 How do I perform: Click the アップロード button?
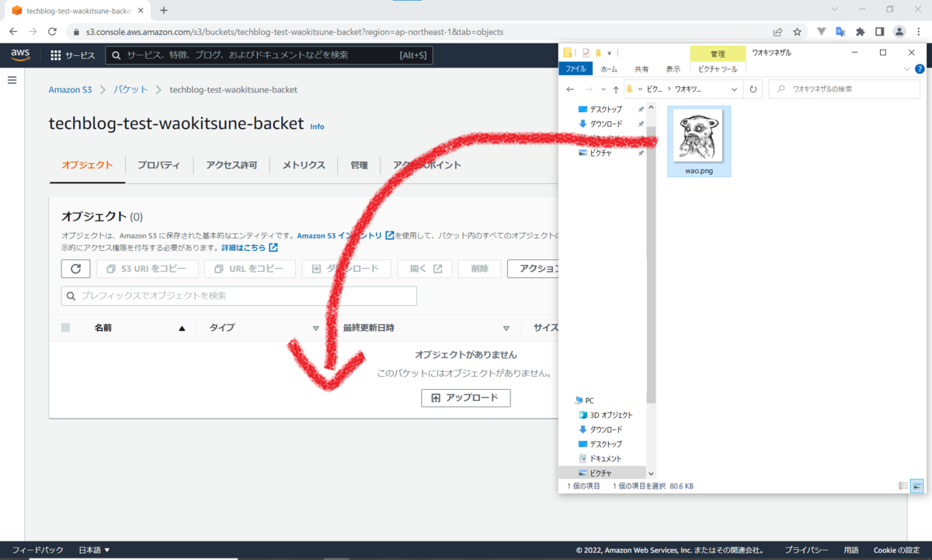[465, 398]
